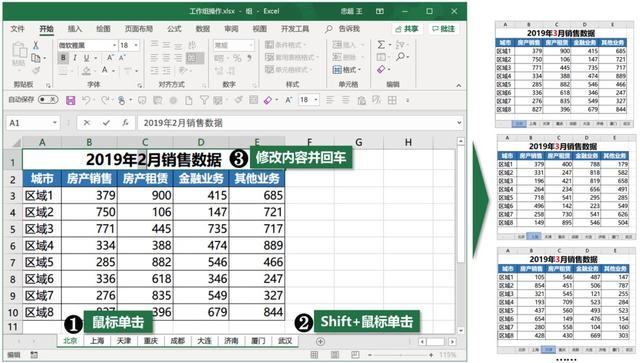Click the filter funnel icon in quick toolbar
Image resolution: width=640 pixels, height=363 pixels.
[x=204, y=100]
